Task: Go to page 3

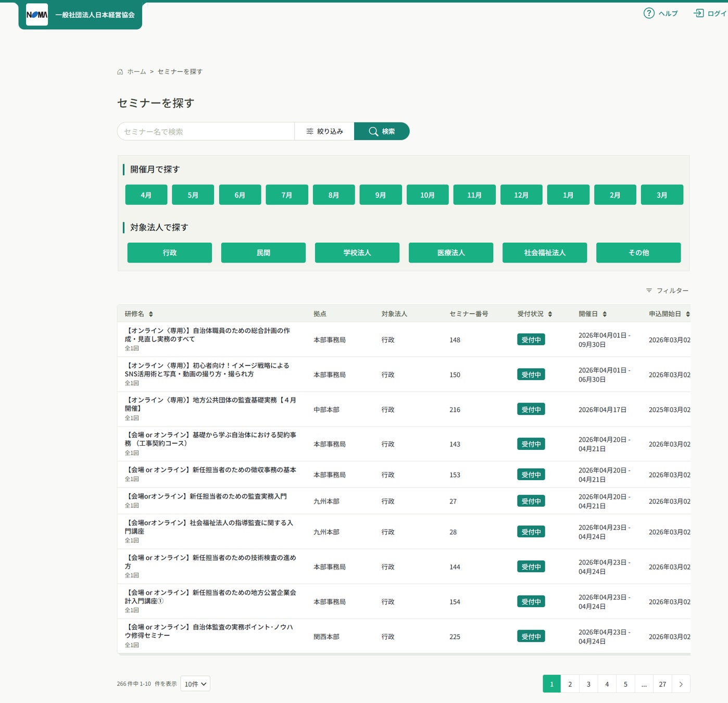Action: point(588,684)
